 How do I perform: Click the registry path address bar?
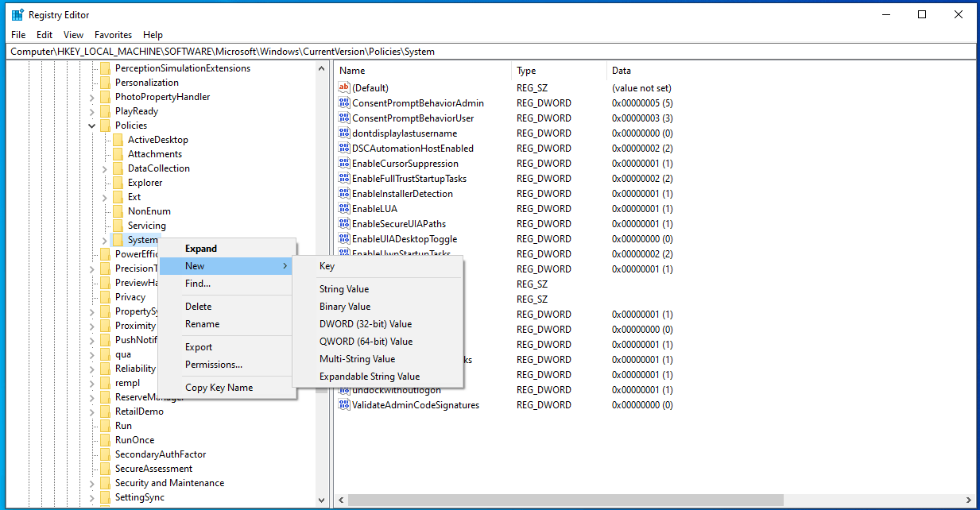[x=490, y=52]
